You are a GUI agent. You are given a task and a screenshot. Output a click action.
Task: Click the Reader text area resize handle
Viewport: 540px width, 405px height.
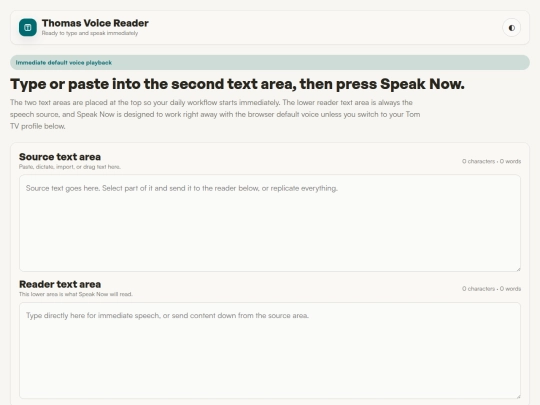(x=518, y=396)
